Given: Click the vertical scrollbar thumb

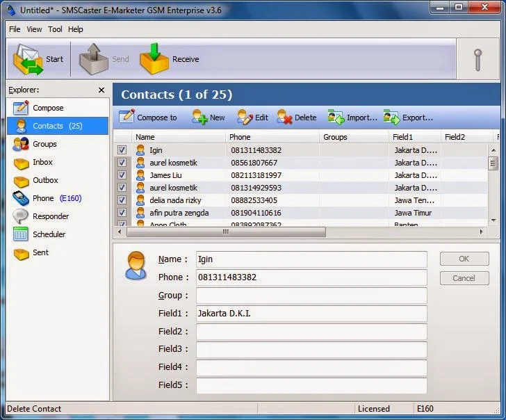Looking at the screenshot, I should [x=493, y=163].
